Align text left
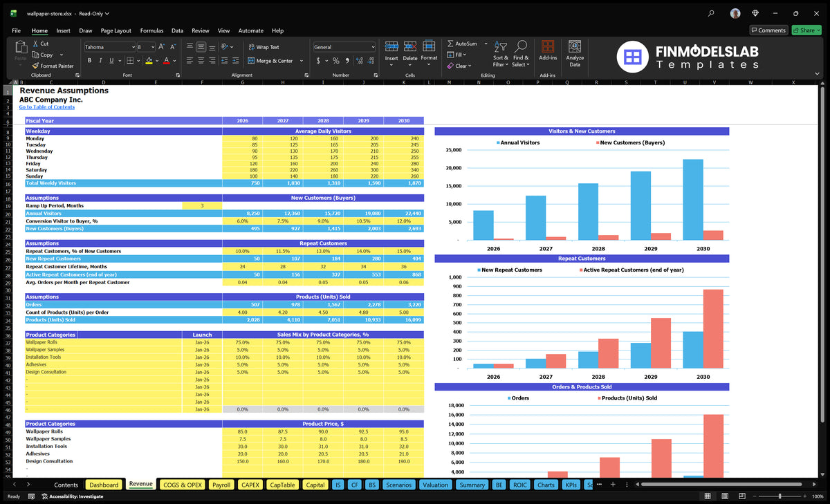 [190, 61]
